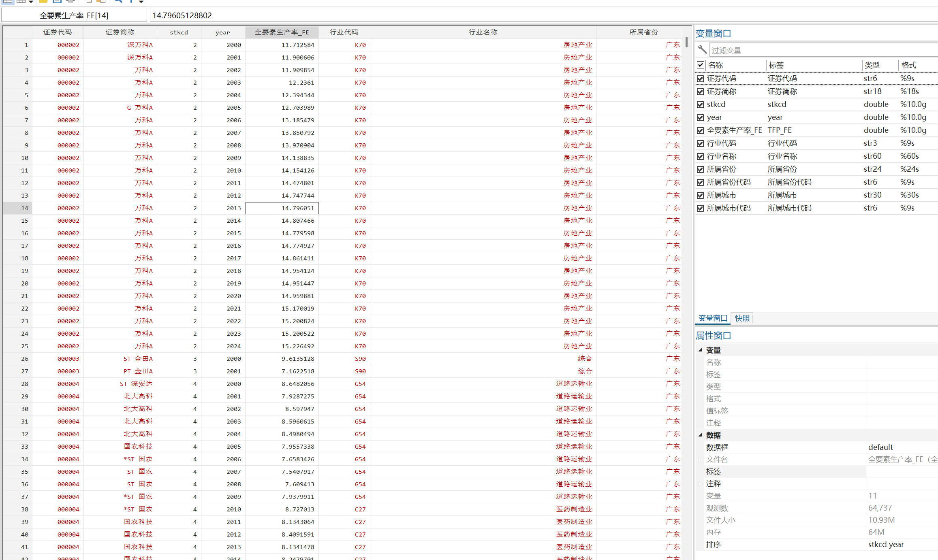Viewport: 938px width, 560px height.
Task: Toggle the select-all checkbox beside 名称 header
Action: coord(701,65)
